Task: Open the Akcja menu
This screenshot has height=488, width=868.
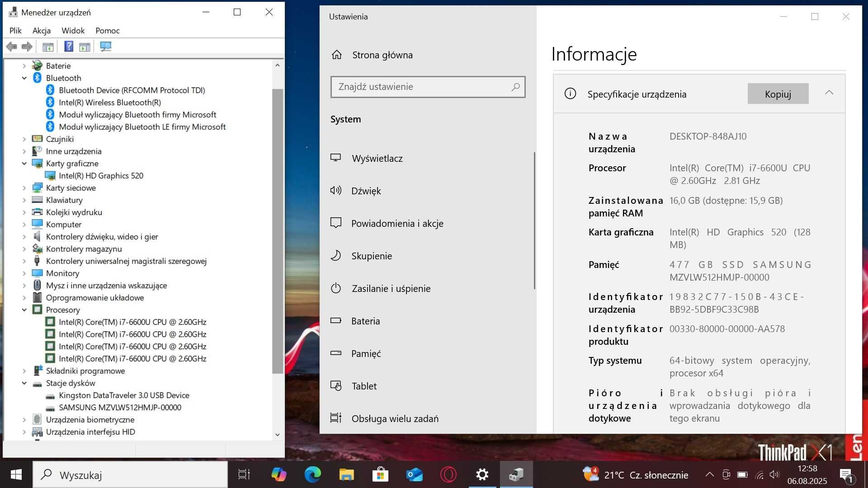Action: pyautogui.click(x=41, y=31)
